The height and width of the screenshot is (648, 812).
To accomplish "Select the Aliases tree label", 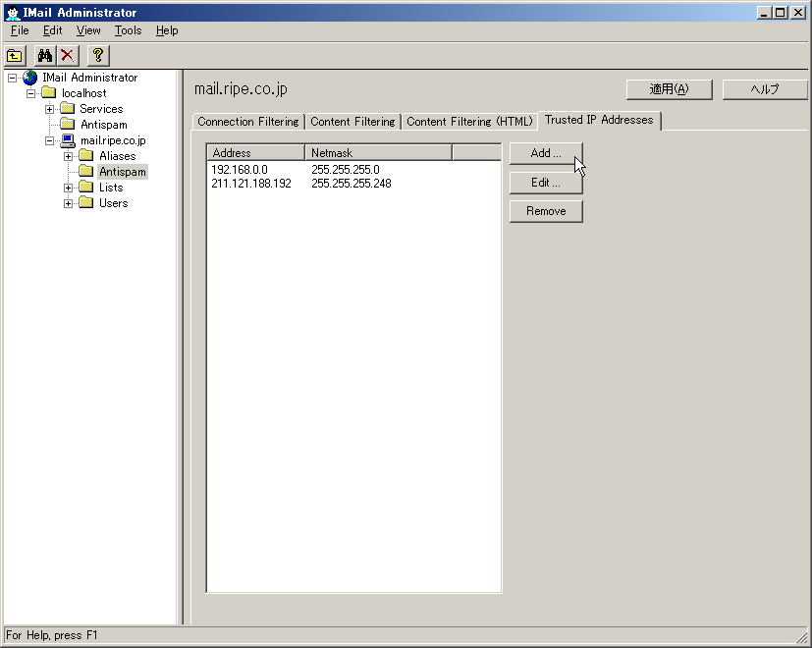I will pos(118,156).
